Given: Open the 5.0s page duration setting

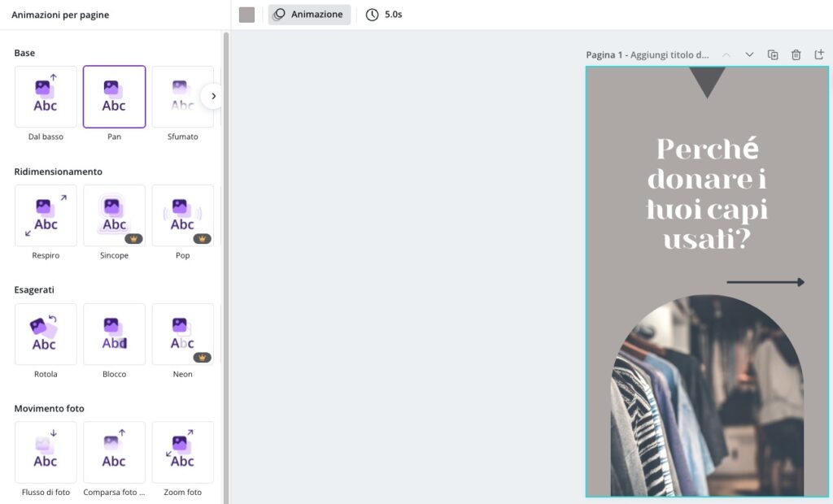Looking at the screenshot, I should [384, 15].
